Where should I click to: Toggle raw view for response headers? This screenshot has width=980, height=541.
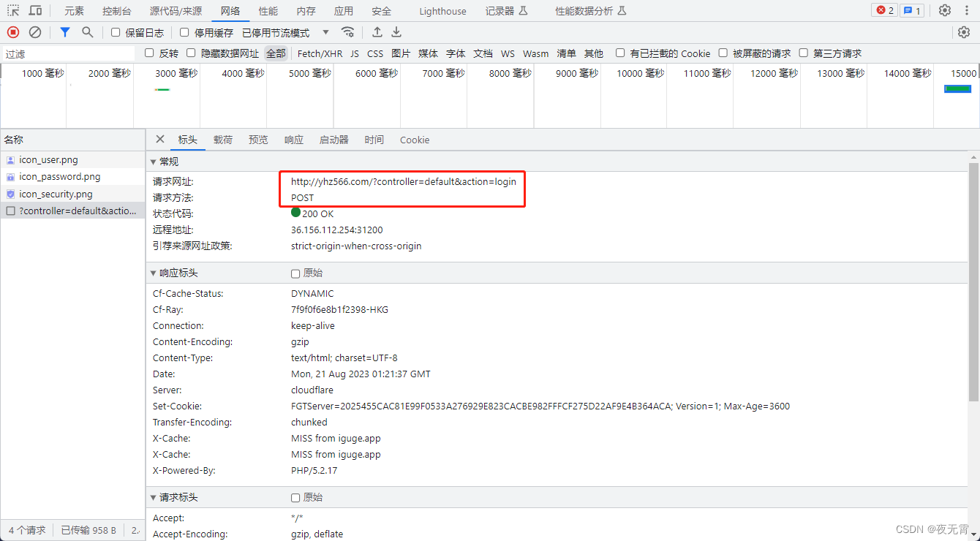295,273
